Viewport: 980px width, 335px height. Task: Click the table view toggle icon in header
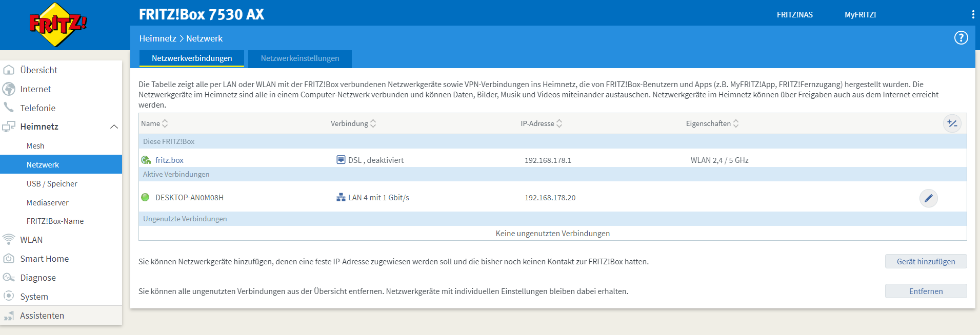tap(952, 123)
